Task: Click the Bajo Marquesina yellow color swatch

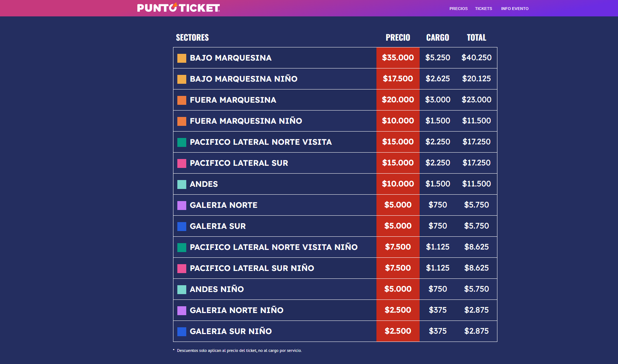Action: pyautogui.click(x=182, y=58)
